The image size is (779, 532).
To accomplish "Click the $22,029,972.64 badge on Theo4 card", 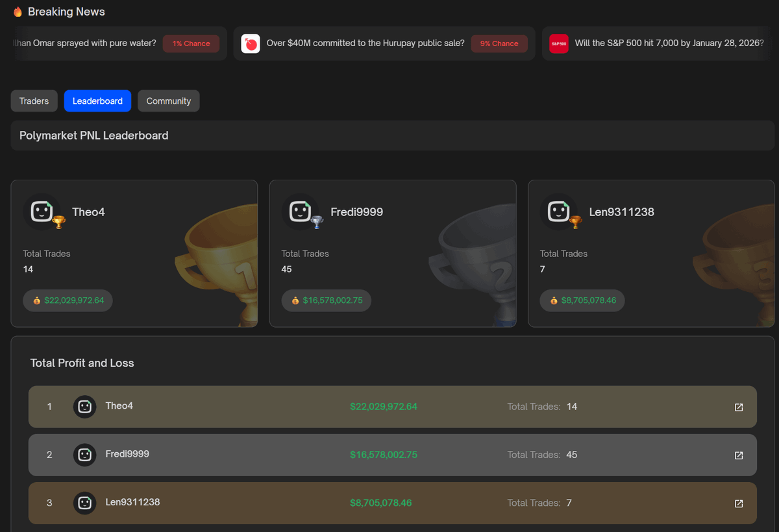I will 68,300.
